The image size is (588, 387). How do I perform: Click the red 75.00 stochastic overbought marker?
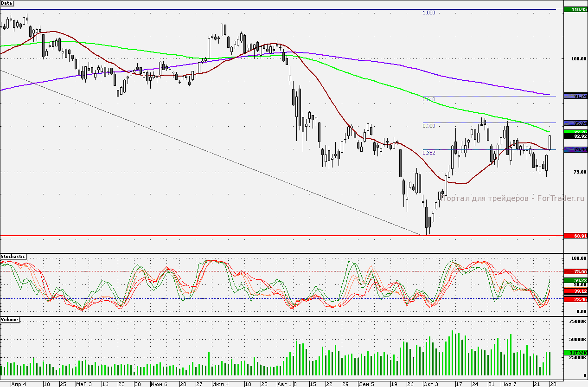[x=575, y=271]
